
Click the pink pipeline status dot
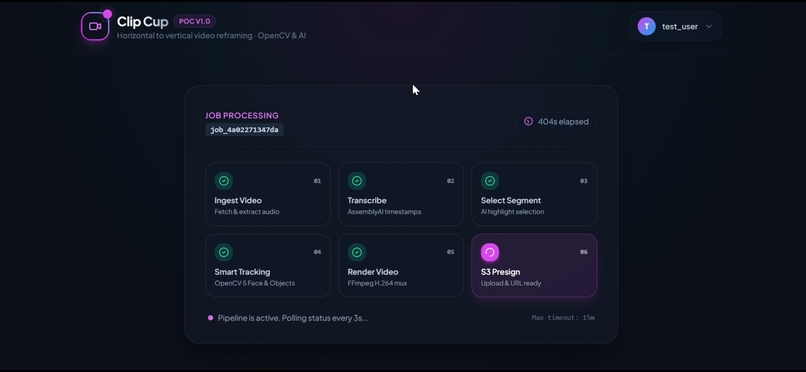tap(210, 318)
